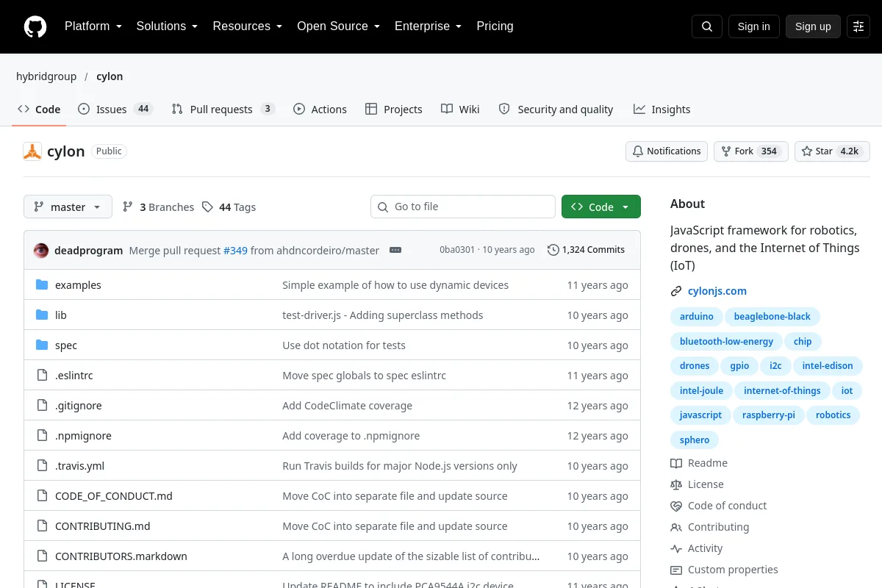Expand the commit message ellipsis icon

(395, 250)
